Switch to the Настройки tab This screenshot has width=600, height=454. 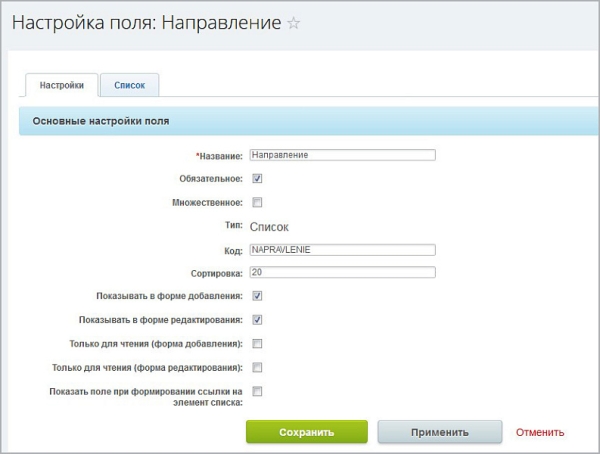point(61,86)
